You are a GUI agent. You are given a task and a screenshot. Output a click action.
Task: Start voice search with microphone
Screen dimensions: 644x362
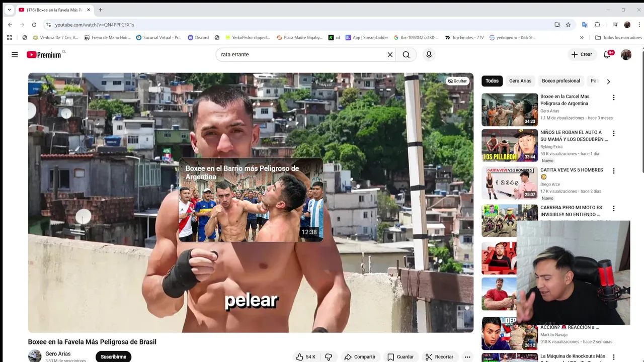point(429,54)
